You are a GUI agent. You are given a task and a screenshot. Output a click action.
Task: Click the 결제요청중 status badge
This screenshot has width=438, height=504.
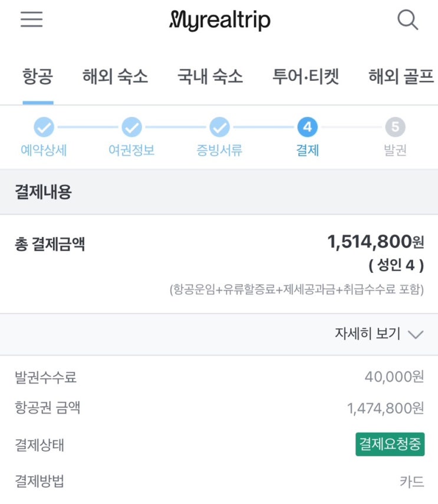pos(390,444)
